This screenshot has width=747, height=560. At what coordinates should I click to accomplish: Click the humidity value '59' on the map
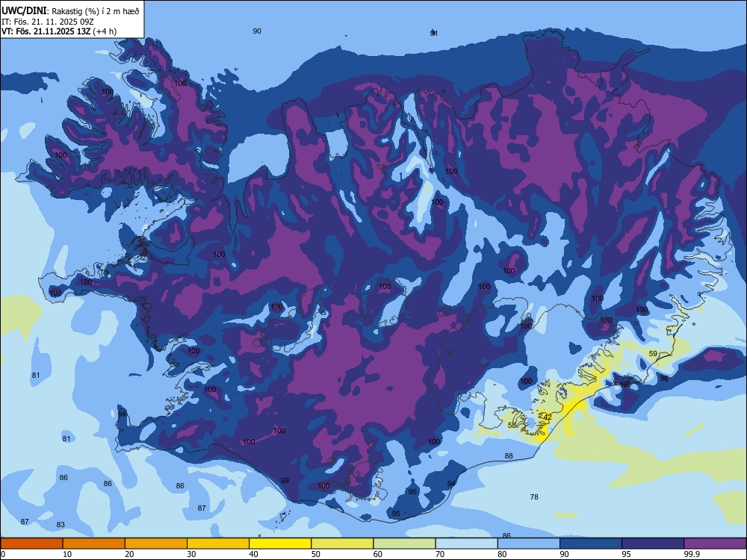653,354
